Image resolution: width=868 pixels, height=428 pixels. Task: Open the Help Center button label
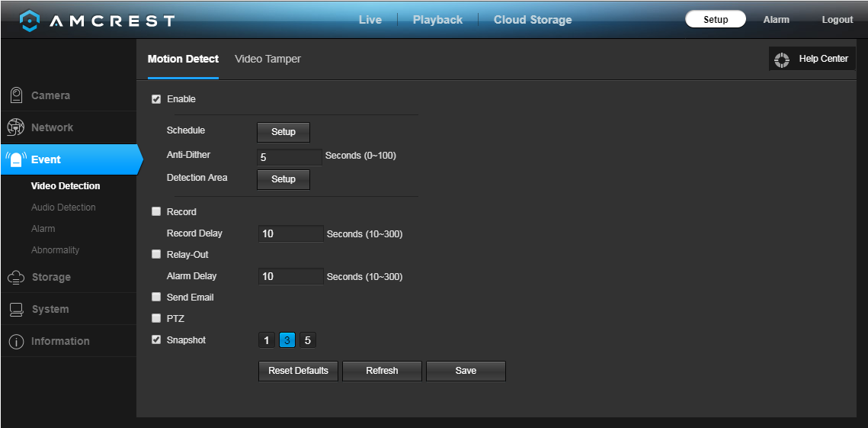click(x=823, y=59)
